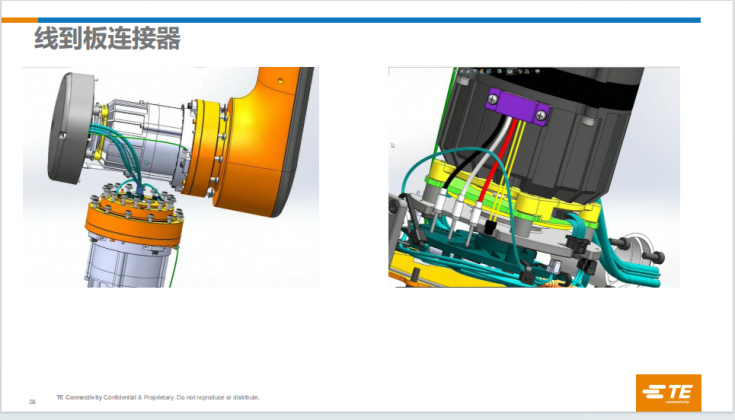
Task: Click the orange accent bar above the title
Action: pos(18,19)
